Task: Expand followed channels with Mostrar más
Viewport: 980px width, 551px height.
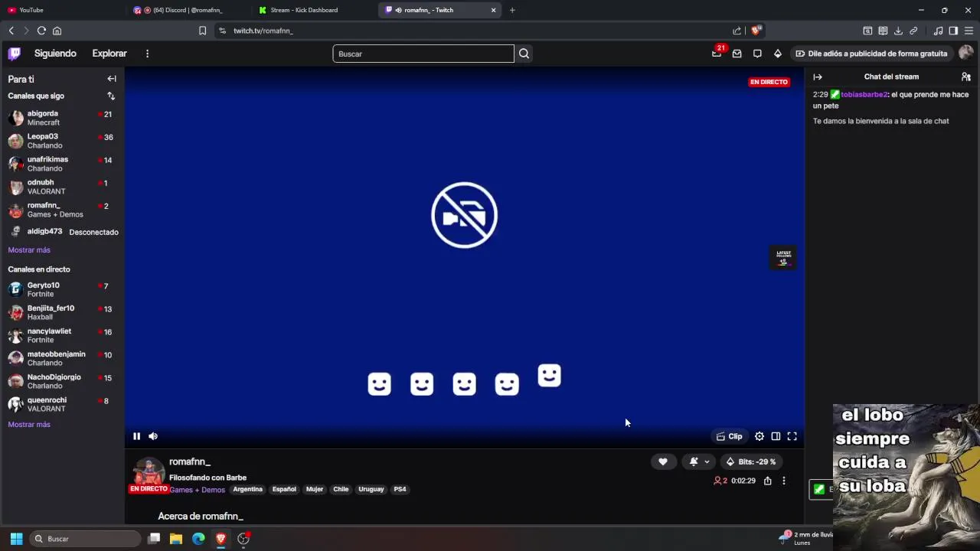Action: coord(29,250)
